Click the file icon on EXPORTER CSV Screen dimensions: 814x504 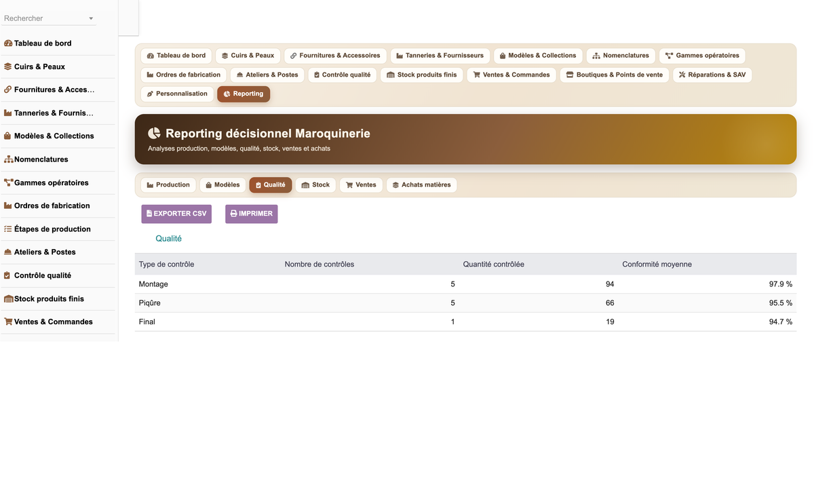149,214
